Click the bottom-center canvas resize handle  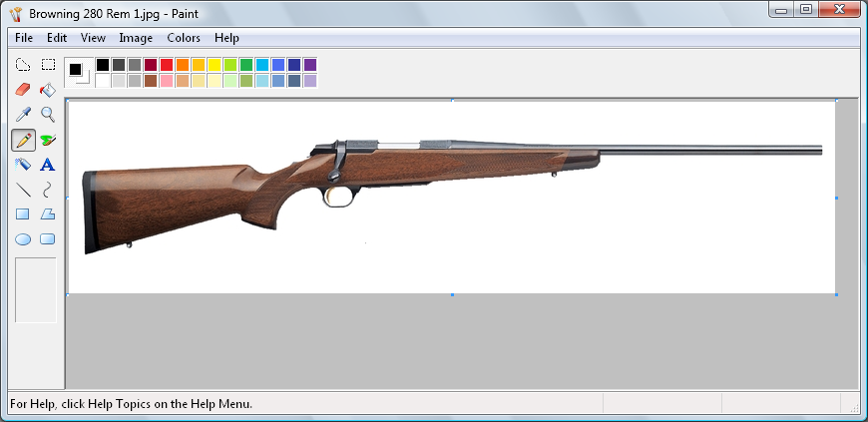coord(452,294)
